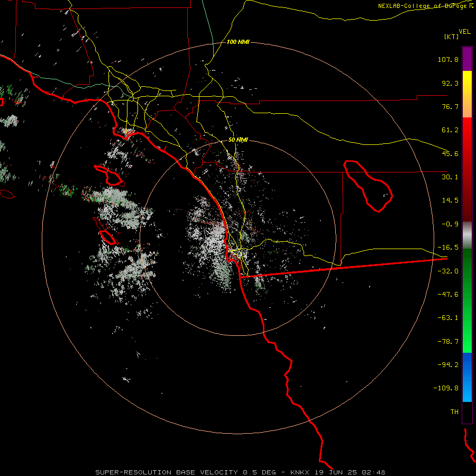Viewport: 476px width, 476px height.
Task: Click the -63.1 velocity value
Action: click(448, 318)
